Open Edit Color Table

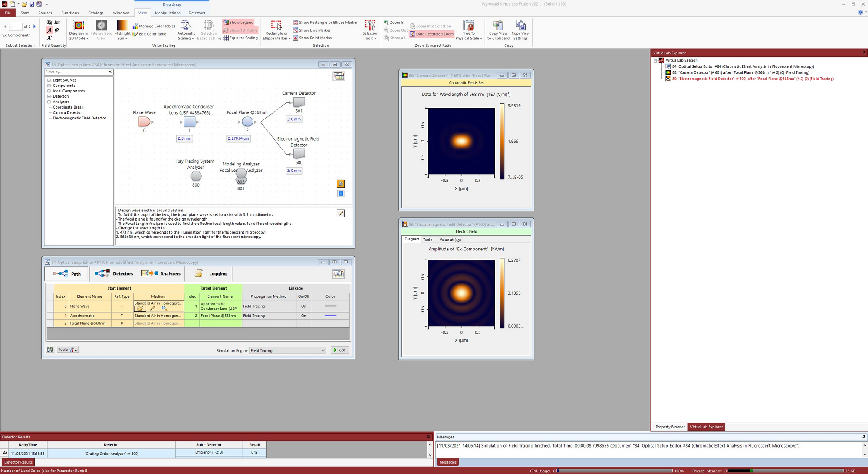point(150,34)
